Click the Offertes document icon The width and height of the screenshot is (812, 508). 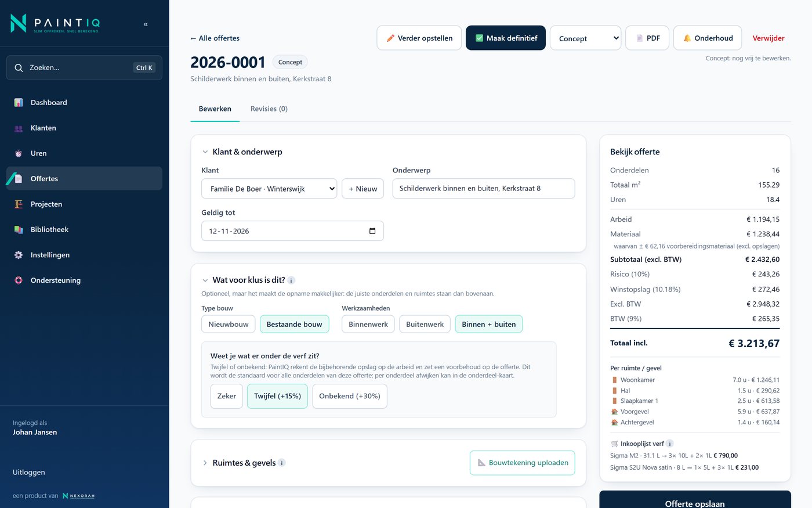tap(19, 179)
